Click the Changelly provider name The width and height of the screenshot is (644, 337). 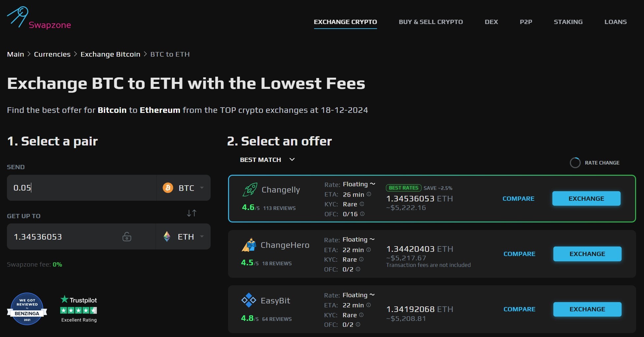point(281,190)
